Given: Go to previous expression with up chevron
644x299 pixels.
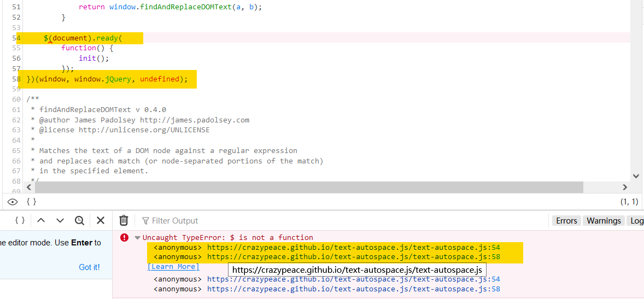Looking at the screenshot, I should coord(41,220).
